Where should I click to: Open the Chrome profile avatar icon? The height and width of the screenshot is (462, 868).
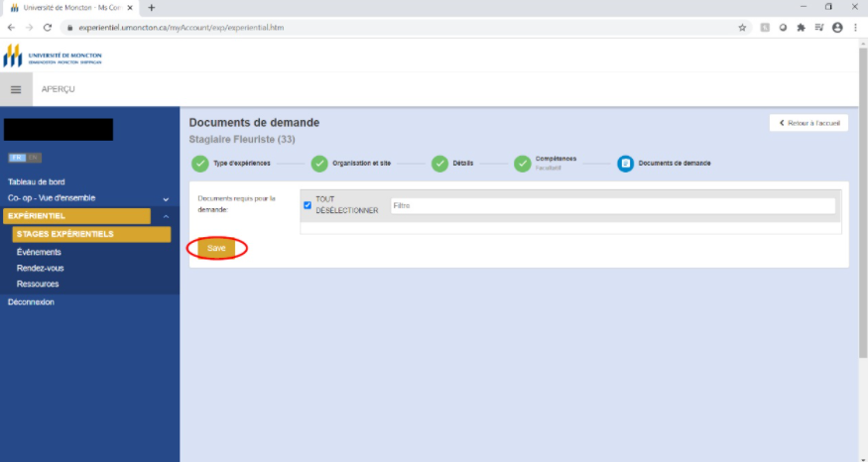pyautogui.click(x=837, y=28)
